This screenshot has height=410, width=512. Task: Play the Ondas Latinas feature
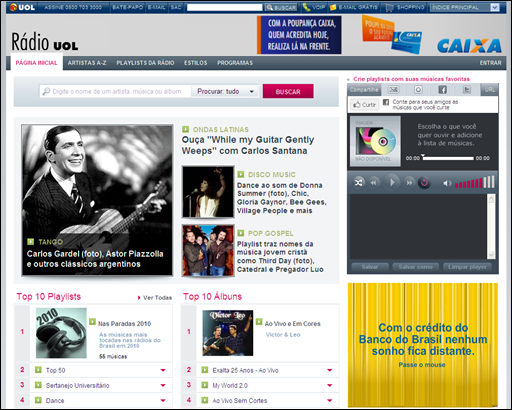(186, 129)
